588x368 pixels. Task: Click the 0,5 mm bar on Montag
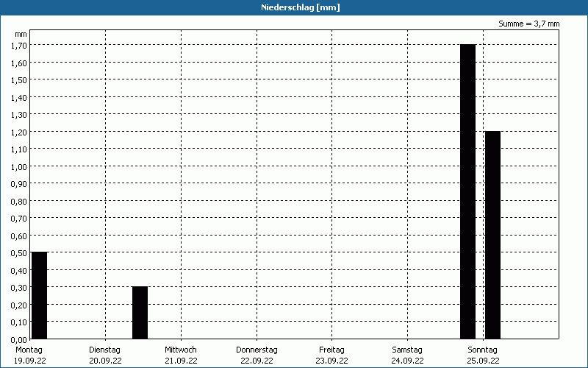(40, 296)
